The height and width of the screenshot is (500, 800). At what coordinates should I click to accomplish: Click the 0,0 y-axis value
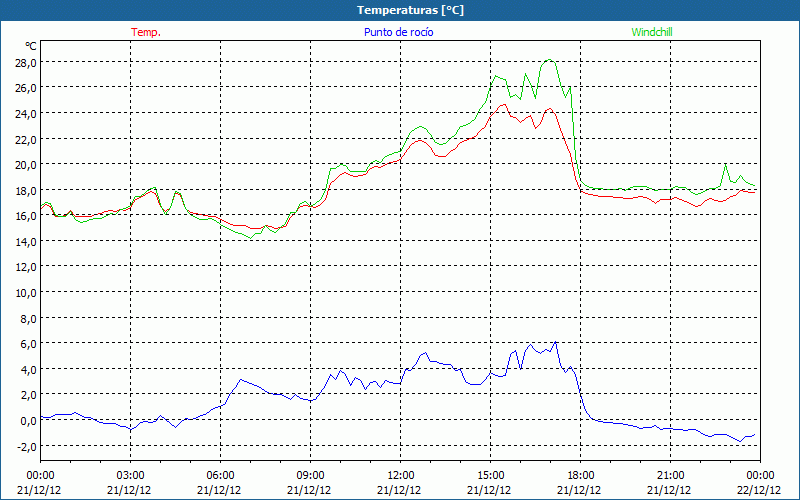click(28, 421)
